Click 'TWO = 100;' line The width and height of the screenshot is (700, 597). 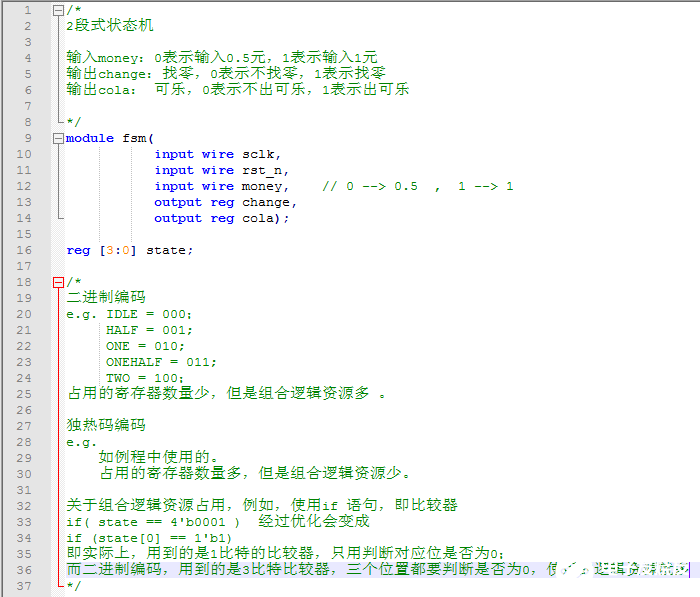coord(145,378)
